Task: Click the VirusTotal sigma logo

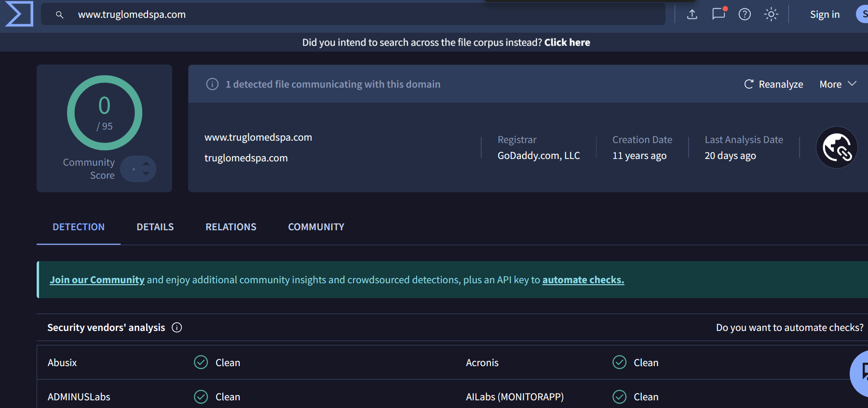Action: point(19,14)
